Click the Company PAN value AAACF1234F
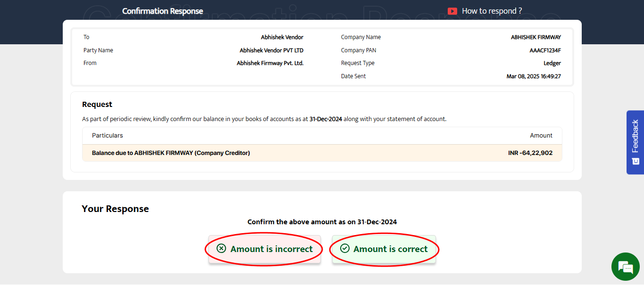 click(x=545, y=50)
